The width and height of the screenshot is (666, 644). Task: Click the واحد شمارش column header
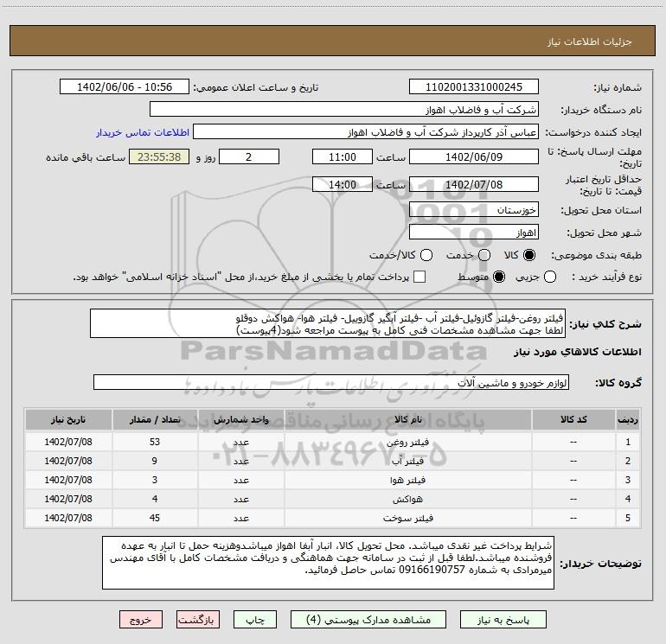(x=240, y=419)
